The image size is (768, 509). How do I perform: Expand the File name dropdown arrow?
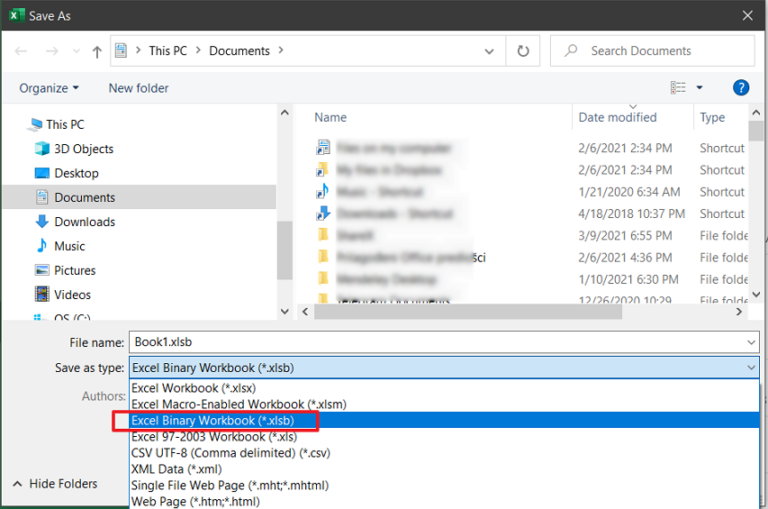[751, 342]
